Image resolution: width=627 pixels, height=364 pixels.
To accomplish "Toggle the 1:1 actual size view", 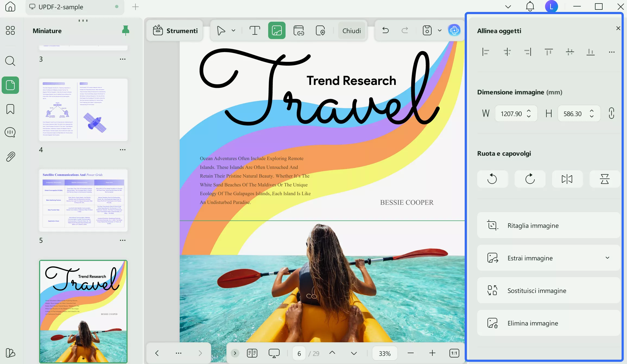I will (454, 353).
